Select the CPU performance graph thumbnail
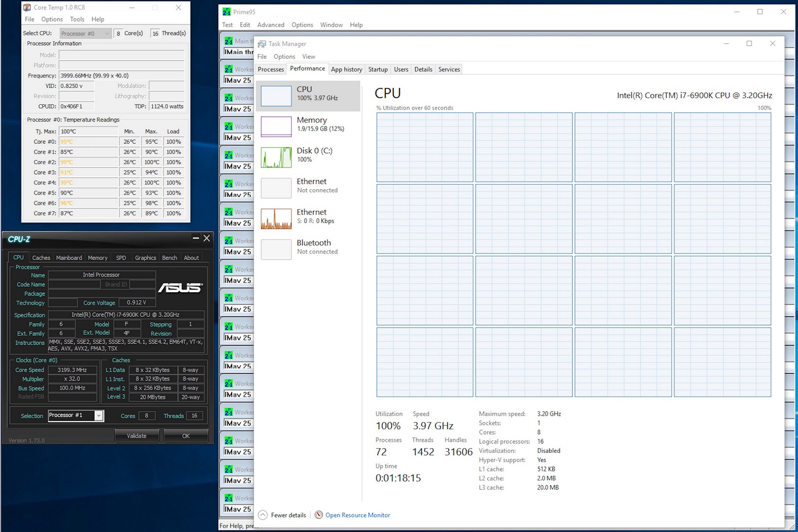This screenshot has height=532, width=798. point(276,96)
